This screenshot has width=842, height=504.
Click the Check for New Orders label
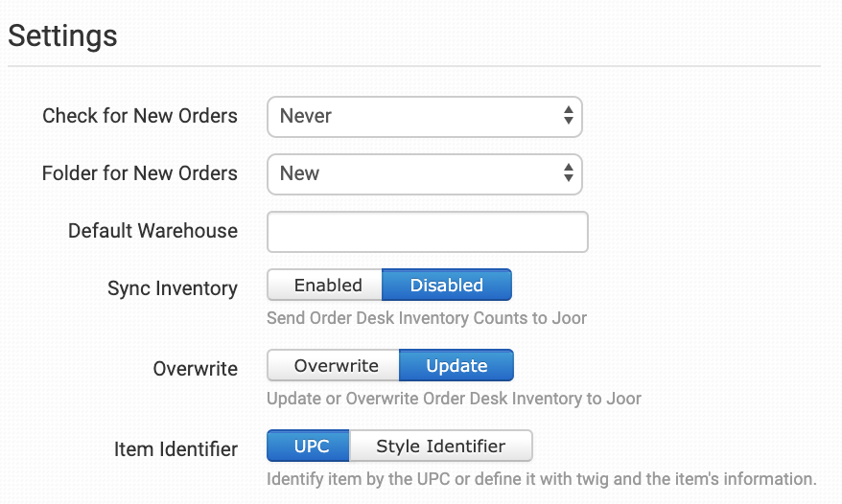click(x=140, y=117)
